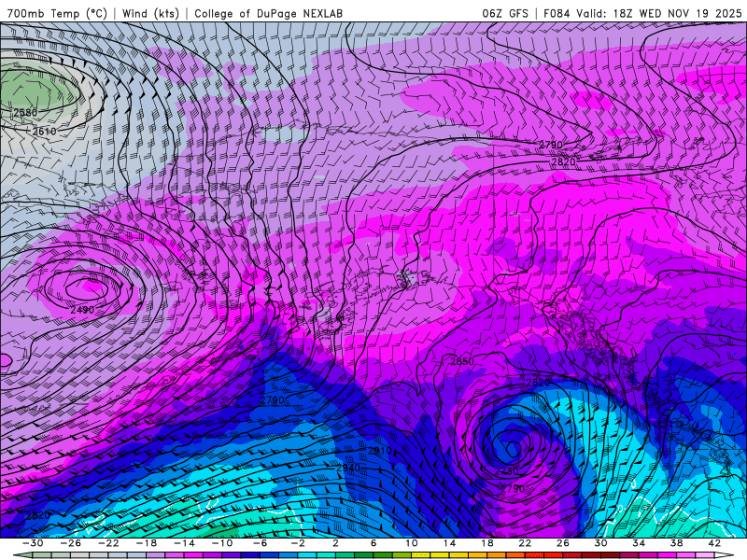
Task: Click the 6 colorbar scale label
Action: point(373,543)
